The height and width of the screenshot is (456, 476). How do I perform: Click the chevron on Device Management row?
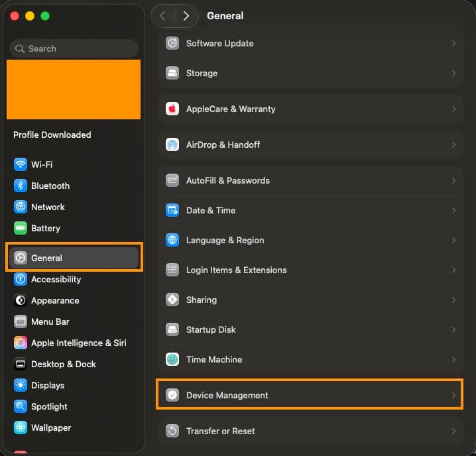453,395
